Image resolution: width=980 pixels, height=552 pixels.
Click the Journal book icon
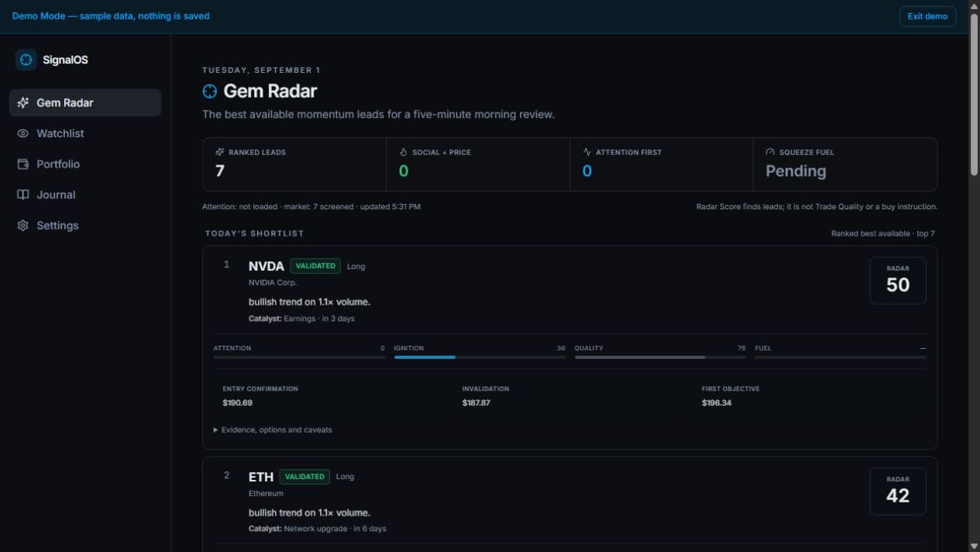pyautogui.click(x=23, y=195)
